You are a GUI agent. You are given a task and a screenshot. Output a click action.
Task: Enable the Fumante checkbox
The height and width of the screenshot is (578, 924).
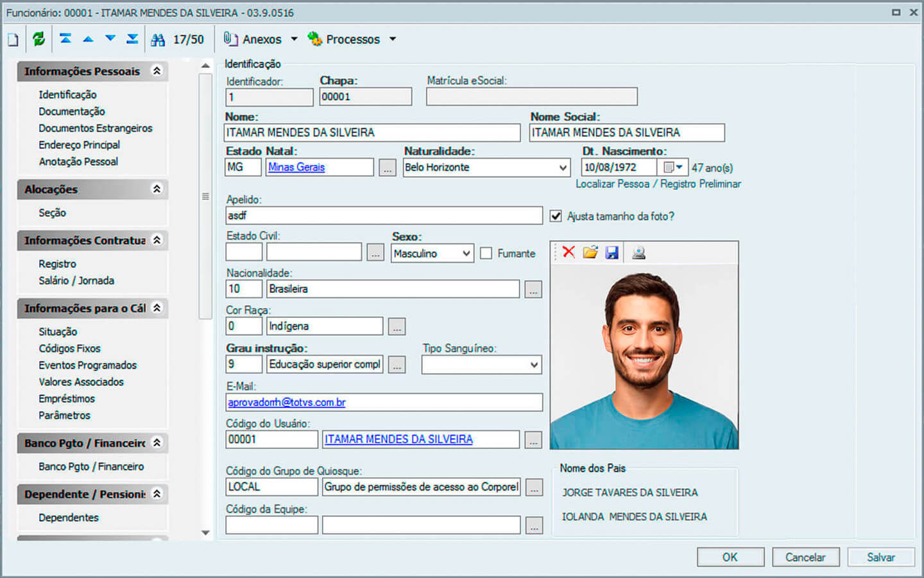click(x=486, y=254)
